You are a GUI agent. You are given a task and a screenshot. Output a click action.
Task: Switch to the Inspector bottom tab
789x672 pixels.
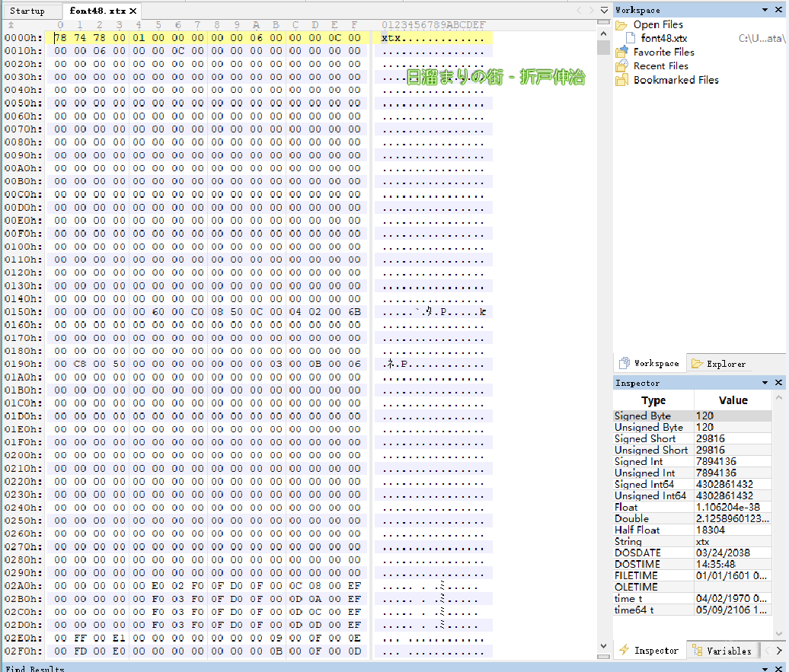click(650, 651)
